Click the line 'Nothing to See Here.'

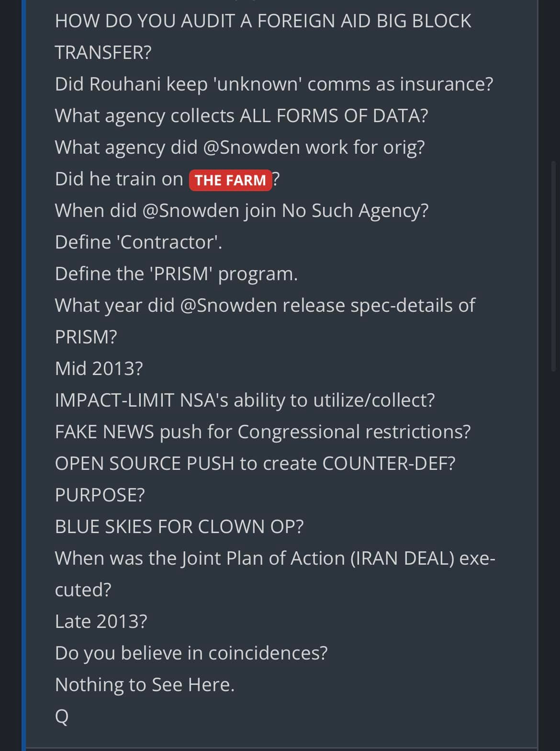(x=145, y=684)
